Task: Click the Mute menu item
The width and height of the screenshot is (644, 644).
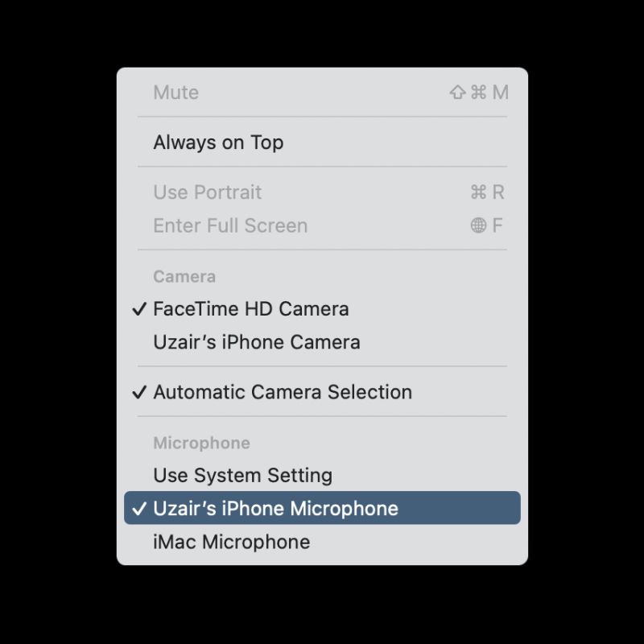Action: pos(176,93)
